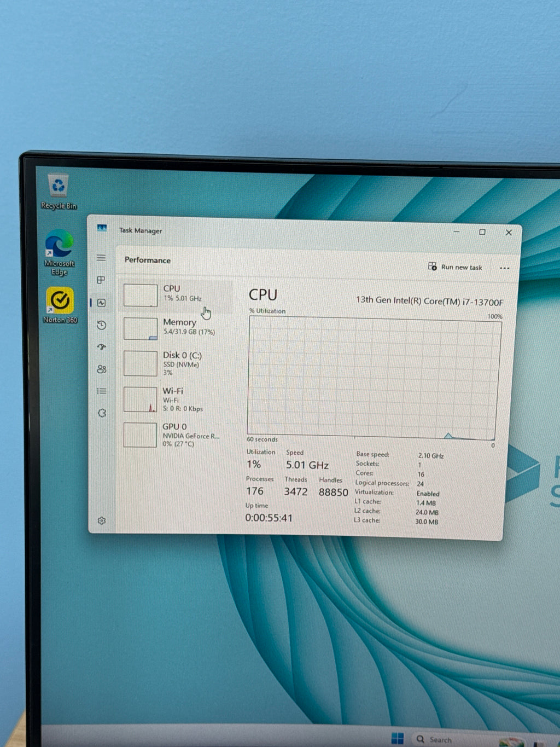Screen dimensions: 560x747
Task: Click the Performance page heading
Action: (x=148, y=260)
